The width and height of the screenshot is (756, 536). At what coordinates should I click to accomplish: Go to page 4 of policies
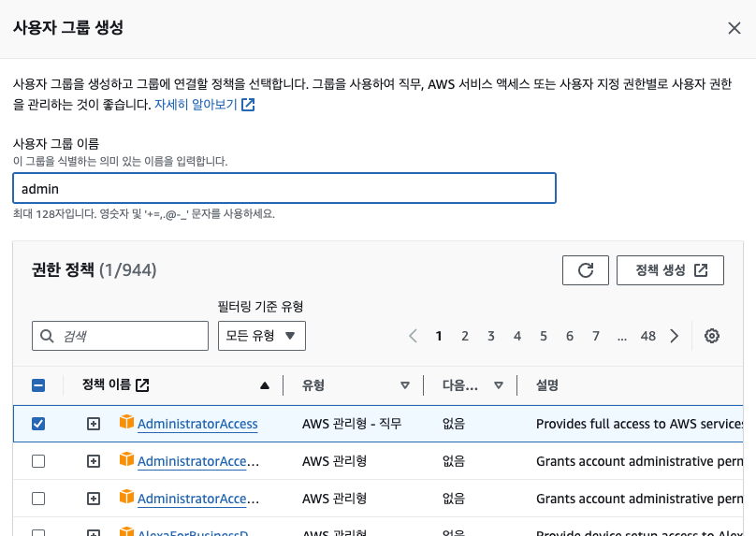click(x=517, y=336)
